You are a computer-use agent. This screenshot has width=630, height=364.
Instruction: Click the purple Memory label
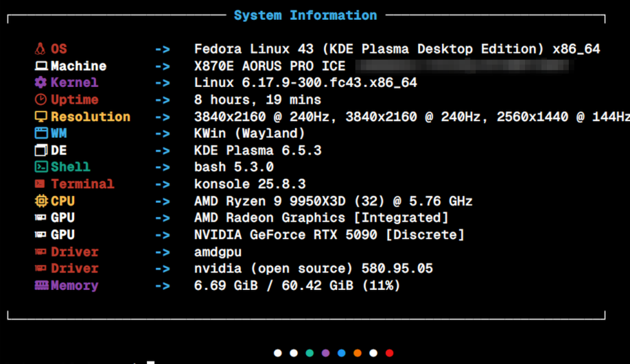(x=74, y=286)
